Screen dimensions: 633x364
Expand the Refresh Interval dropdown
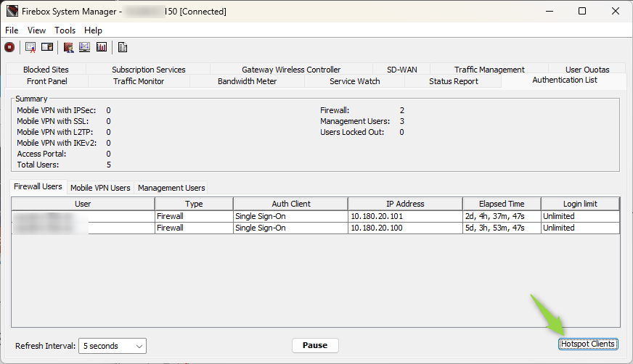pyautogui.click(x=112, y=346)
